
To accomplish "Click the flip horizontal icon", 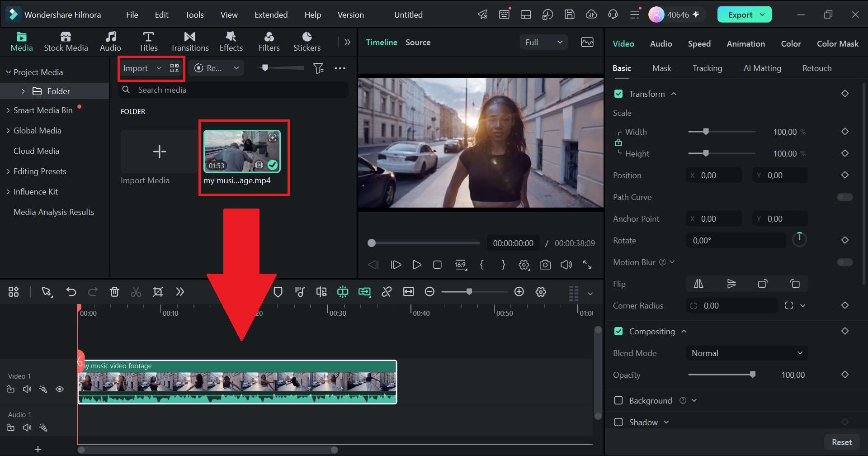I will [x=698, y=284].
